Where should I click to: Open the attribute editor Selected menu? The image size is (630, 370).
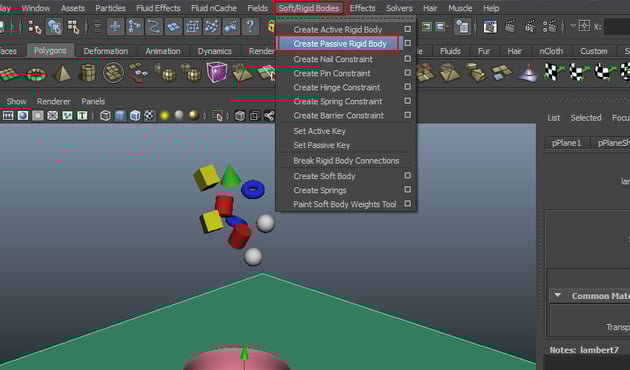(586, 118)
